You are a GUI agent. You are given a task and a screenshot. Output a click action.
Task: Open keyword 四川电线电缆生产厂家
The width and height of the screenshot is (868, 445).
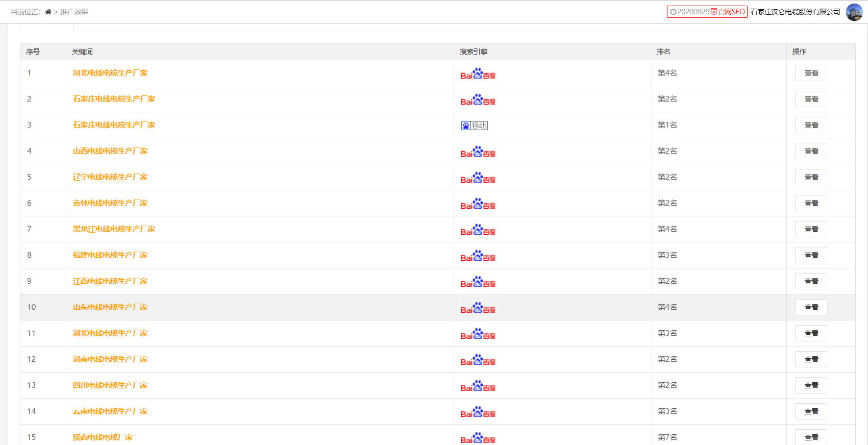[110, 385]
